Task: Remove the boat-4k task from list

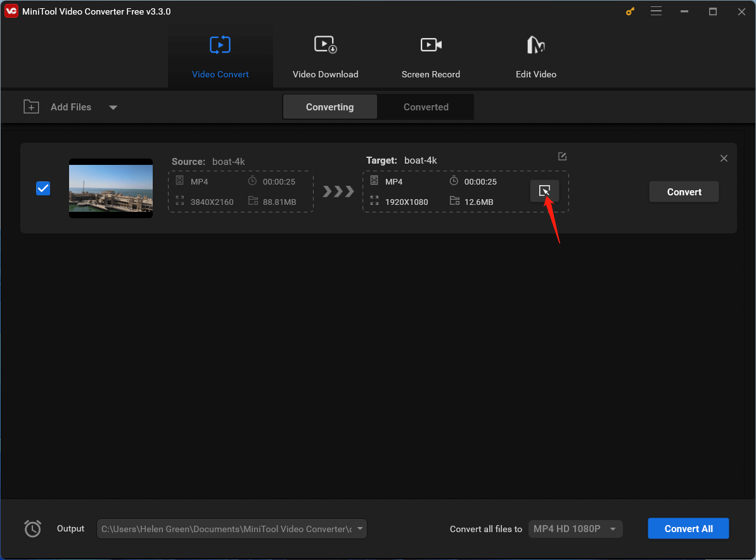Action: (x=724, y=158)
